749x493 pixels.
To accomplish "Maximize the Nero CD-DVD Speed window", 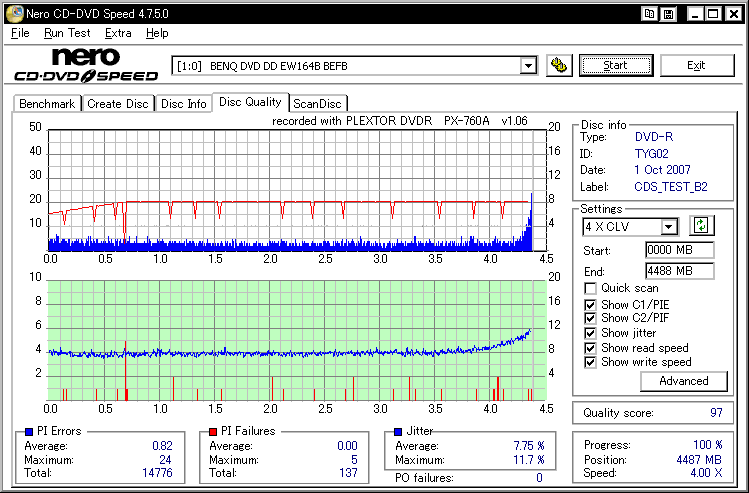I will point(713,14).
